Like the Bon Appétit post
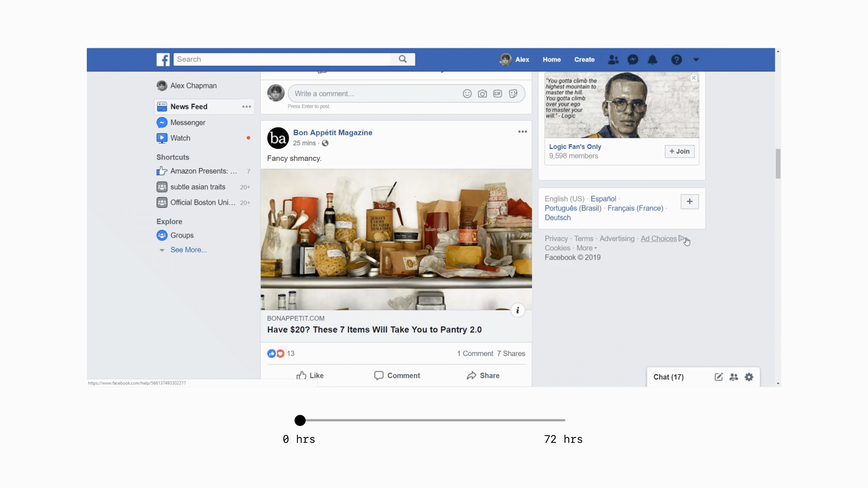 [310, 375]
